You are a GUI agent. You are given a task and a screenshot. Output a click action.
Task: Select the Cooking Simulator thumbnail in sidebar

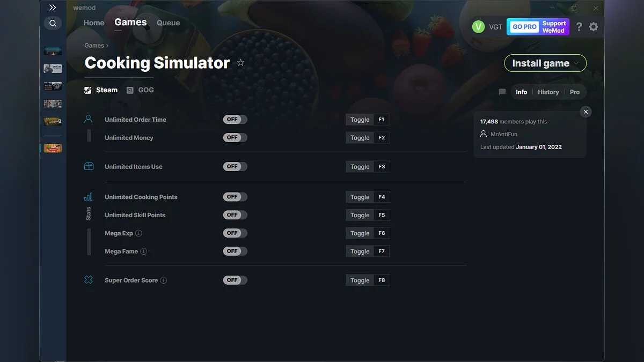(52, 148)
